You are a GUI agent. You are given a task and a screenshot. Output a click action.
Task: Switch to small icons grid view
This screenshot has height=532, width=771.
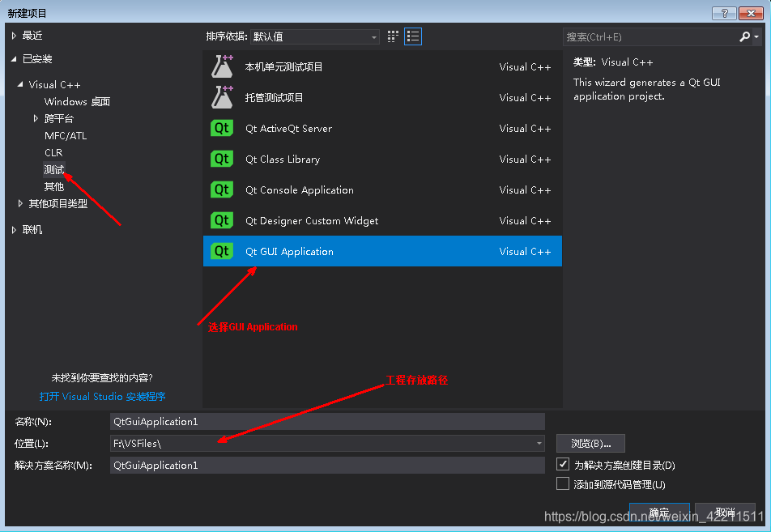[x=393, y=36]
